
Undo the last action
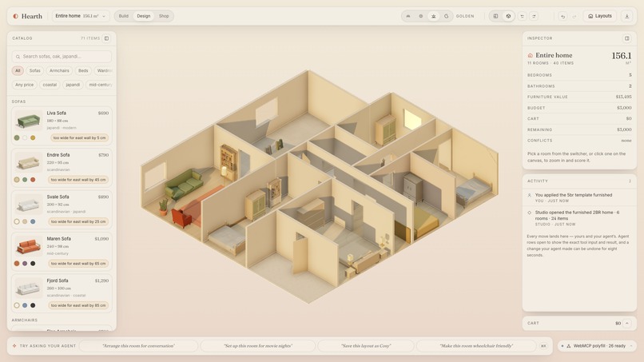pyautogui.click(x=563, y=16)
